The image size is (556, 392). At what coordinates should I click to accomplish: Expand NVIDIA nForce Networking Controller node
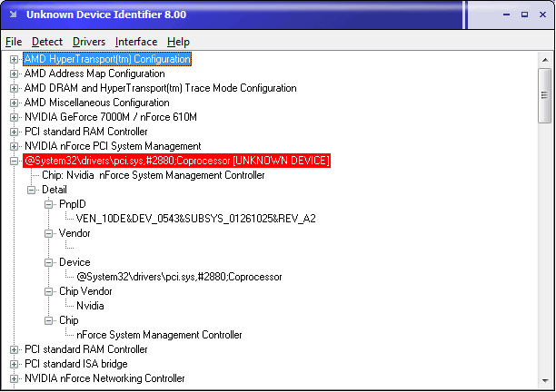pos(14,378)
